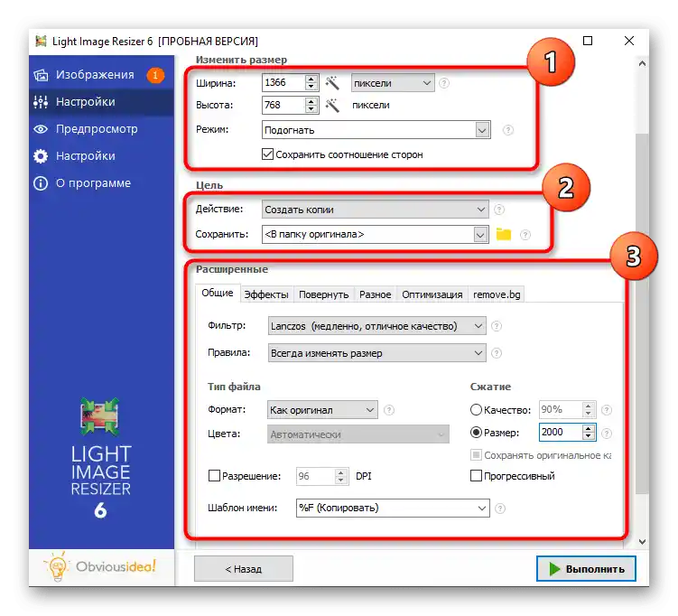Click help icon beside the пиксели units dropdown
Screen dimensions: 678x616
[x=444, y=82]
